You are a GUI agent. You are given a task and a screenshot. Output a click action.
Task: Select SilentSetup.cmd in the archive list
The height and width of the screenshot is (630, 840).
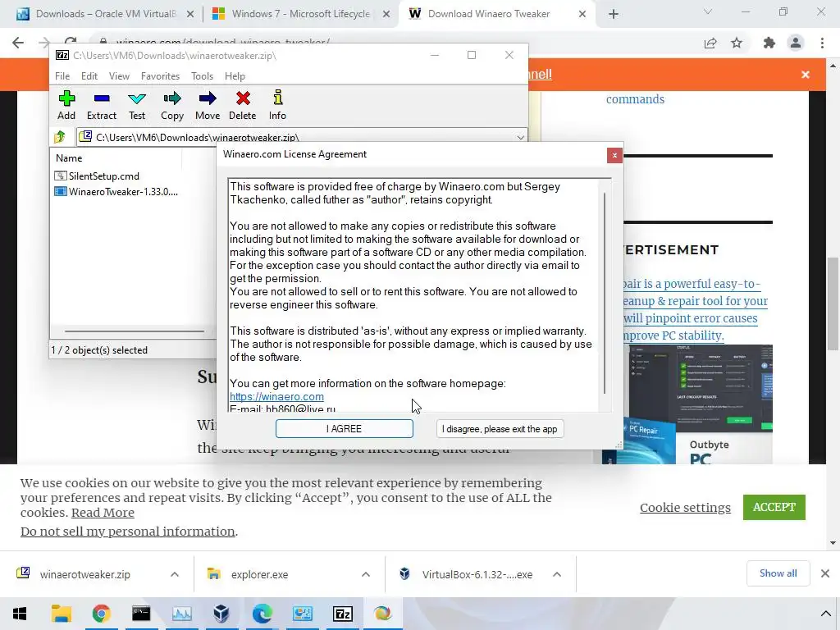click(x=97, y=176)
